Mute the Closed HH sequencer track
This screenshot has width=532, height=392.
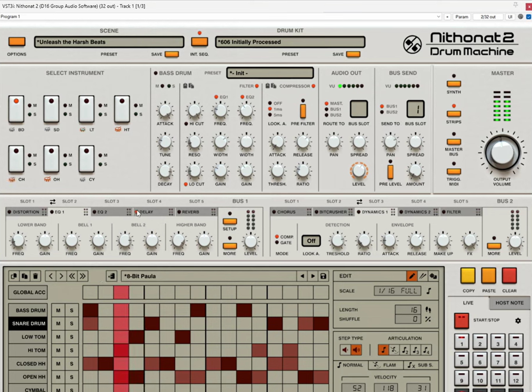[x=58, y=364]
